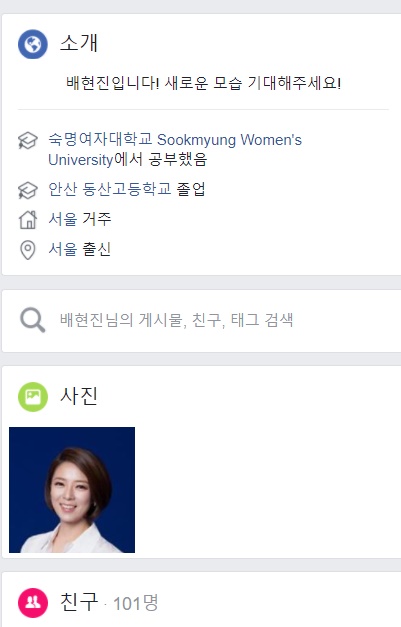
Task: Click the pink friends icon beside 친구
Action: 33,603
